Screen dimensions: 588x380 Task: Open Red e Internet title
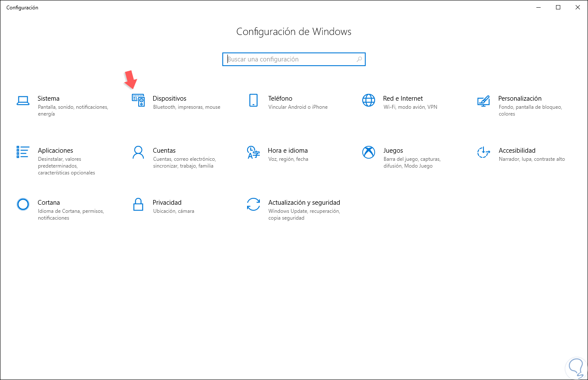click(x=403, y=99)
